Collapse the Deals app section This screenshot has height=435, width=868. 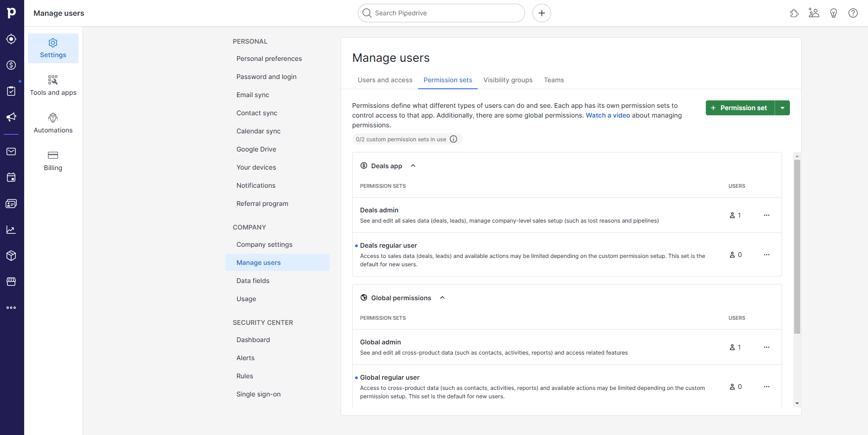(x=413, y=166)
